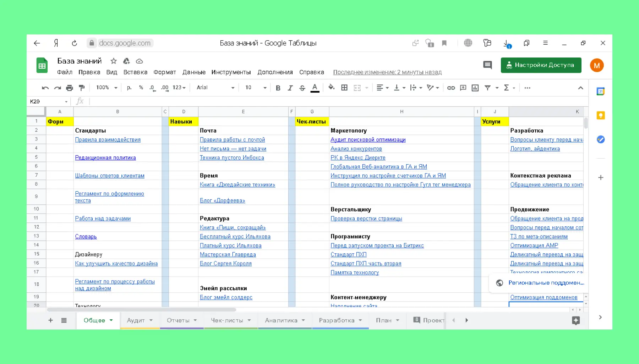Insert a chart from toolbar
This screenshot has width=639, height=364.
coord(475,88)
